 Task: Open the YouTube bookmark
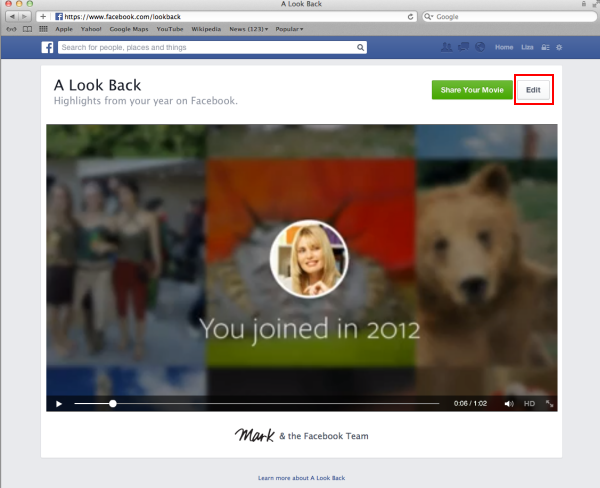click(170, 29)
